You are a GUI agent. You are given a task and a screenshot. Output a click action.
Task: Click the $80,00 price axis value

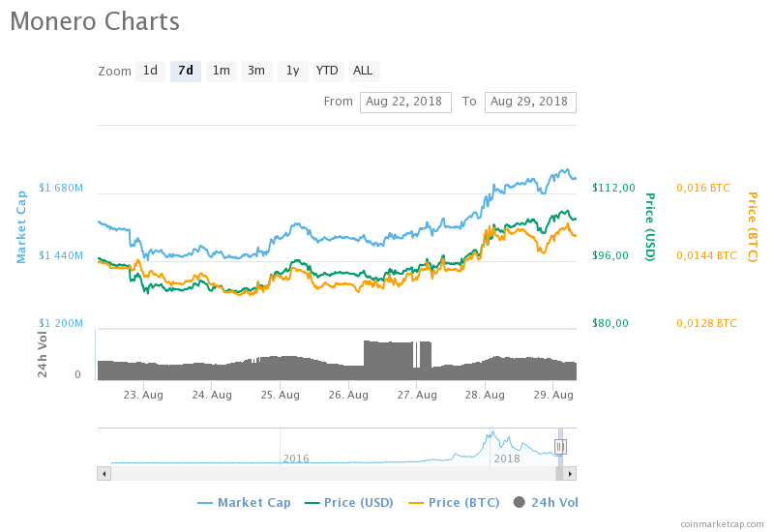point(610,323)
